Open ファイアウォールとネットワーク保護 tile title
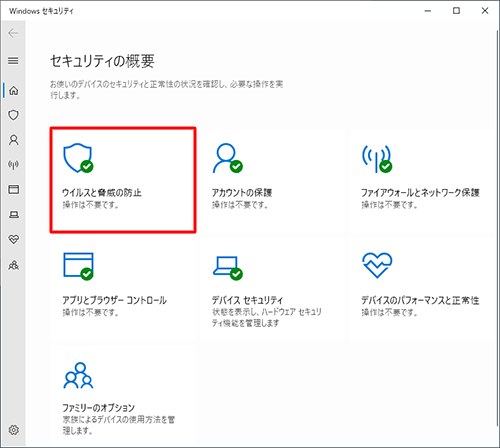Image resolution: width=500 pixels, height=448 pixels. [420, 192]
